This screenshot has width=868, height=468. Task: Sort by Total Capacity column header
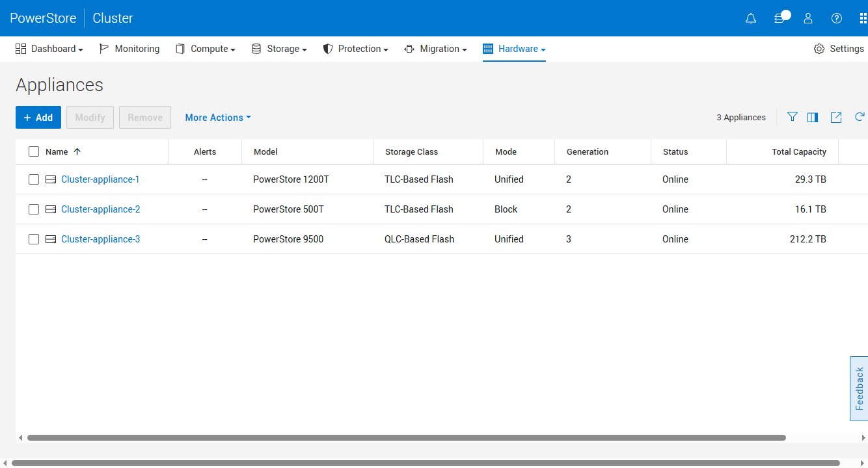coord(799,151)
